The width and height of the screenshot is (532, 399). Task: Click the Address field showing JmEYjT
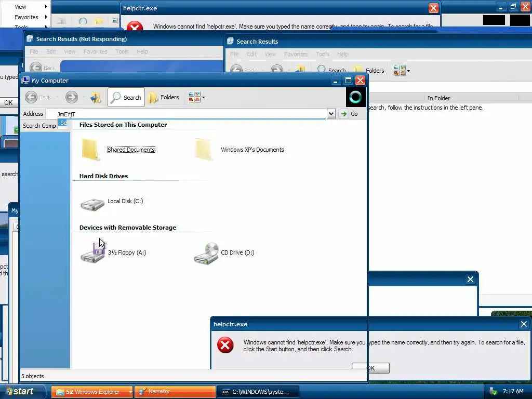tap(187, 114)
